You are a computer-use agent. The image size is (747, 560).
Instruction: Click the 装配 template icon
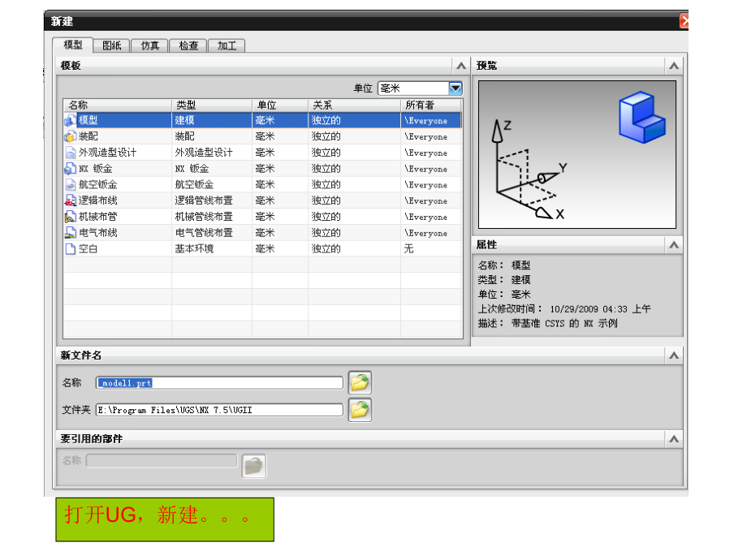pos(70,136)
